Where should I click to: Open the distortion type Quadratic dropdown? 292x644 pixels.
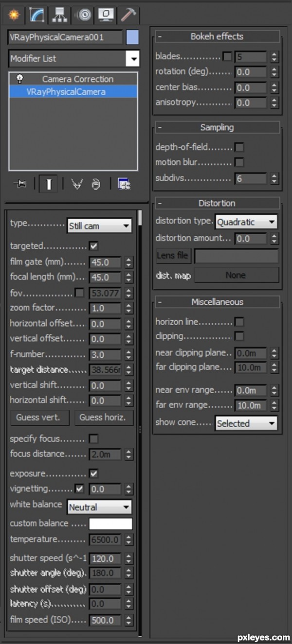click(x=246, y=222)
